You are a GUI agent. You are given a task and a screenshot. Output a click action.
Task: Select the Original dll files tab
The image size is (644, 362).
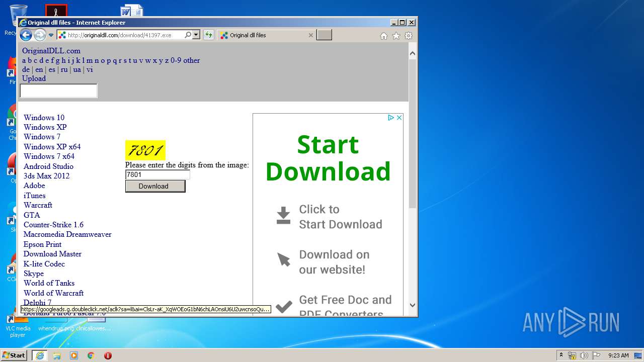pyautogui.click(x=267, y=35)
